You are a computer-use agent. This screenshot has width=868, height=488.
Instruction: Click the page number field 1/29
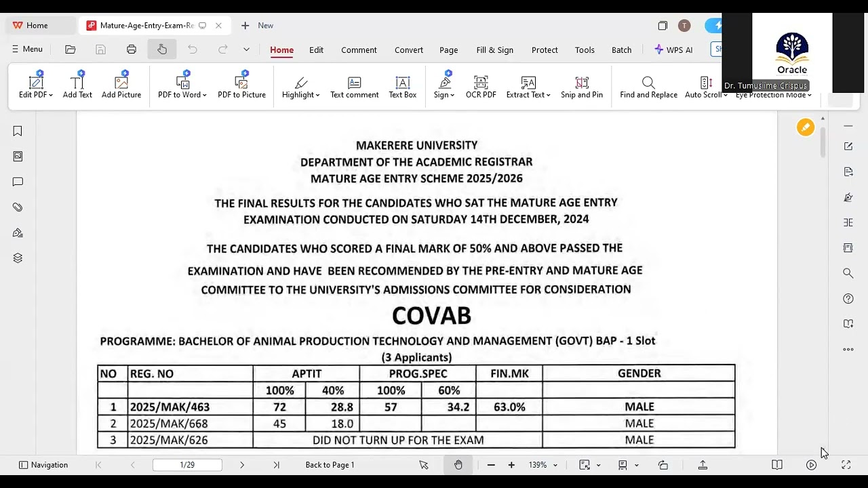point(187,465)
